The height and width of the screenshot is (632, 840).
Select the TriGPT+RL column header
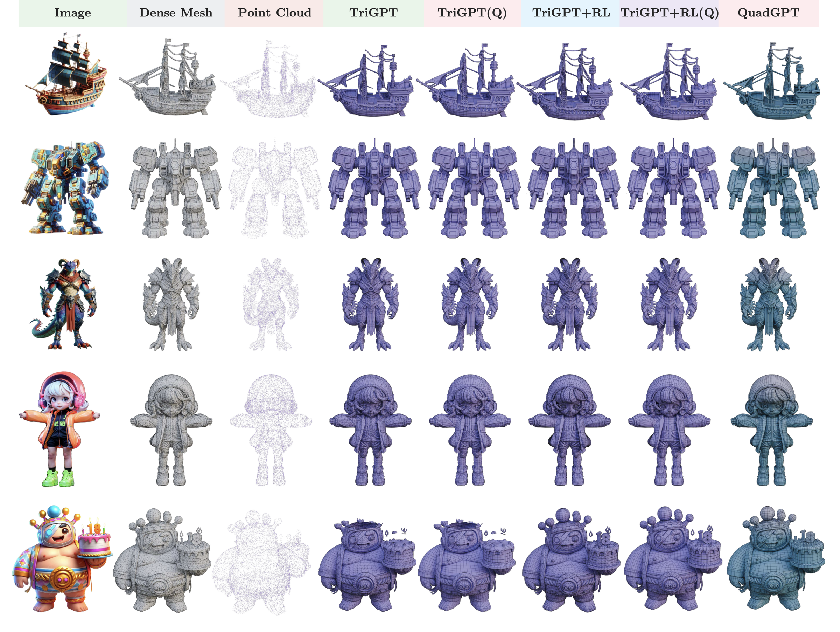(571, 13)
